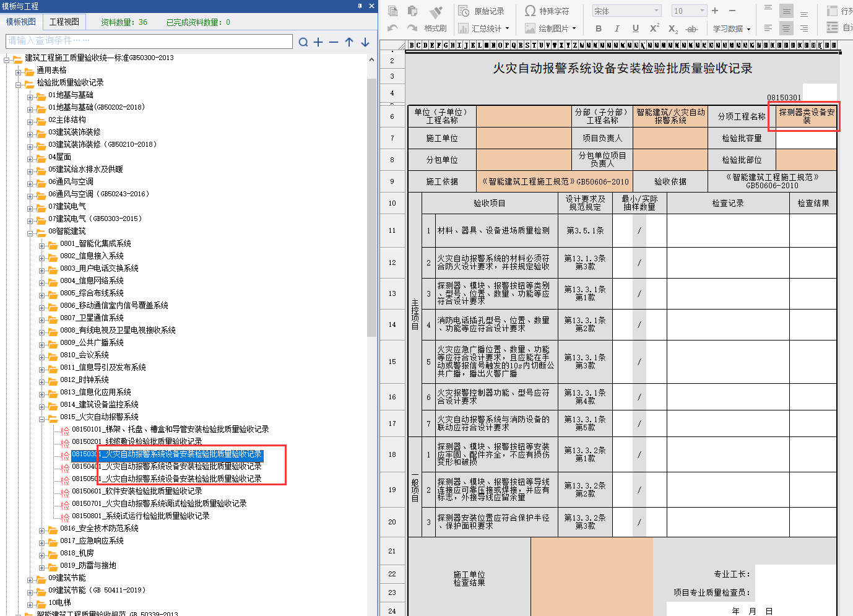Decrease font size with minus button
The width and height of the screenshot is (853, 616).
point(732,11)
